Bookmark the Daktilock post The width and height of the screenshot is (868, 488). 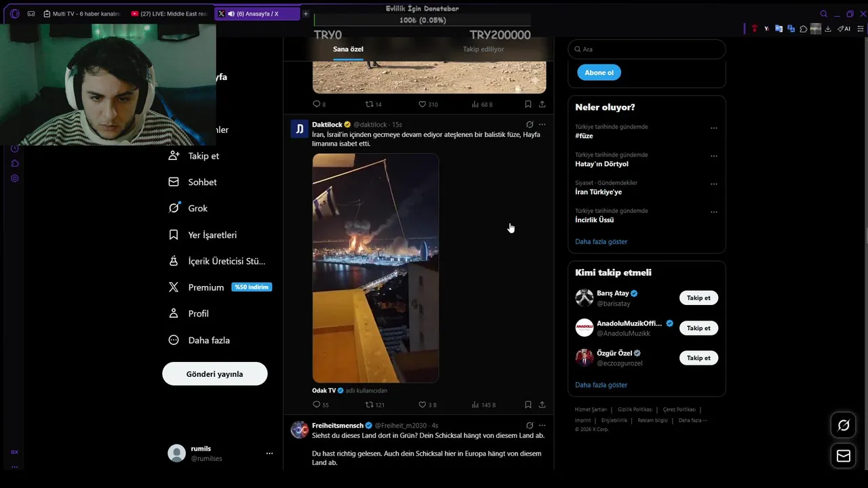tap(528, 405)
